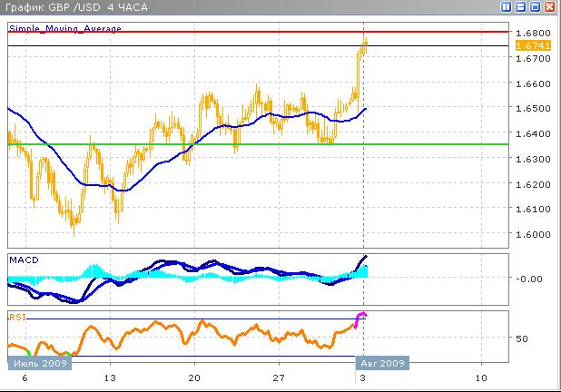Image resolution: width=561 pixels, height=392 pixels.
Task: Minimize the chart window
Action: (x=520, y=7)
